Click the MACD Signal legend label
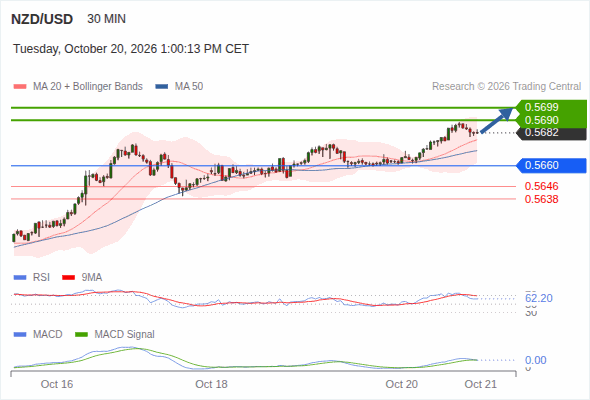Screen dimensions: 590x400 click(x=125, y=335)
